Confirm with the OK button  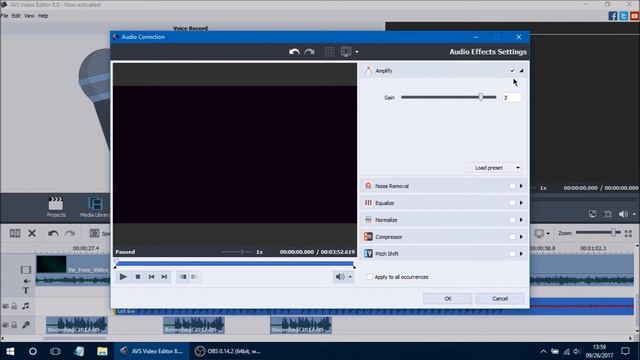448,298
